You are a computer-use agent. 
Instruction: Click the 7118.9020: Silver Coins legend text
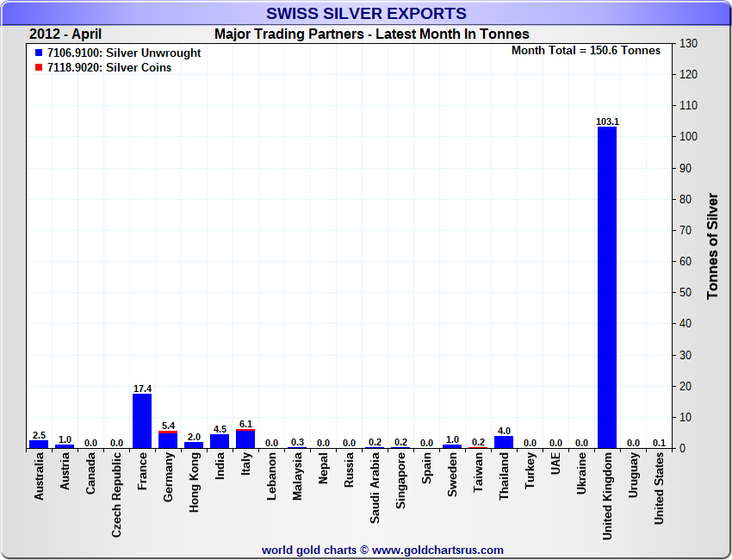109,68
